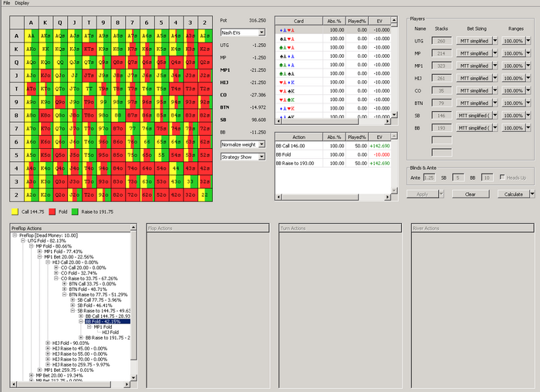
Task: Click the Calculate button
Action: coord(514,194)
